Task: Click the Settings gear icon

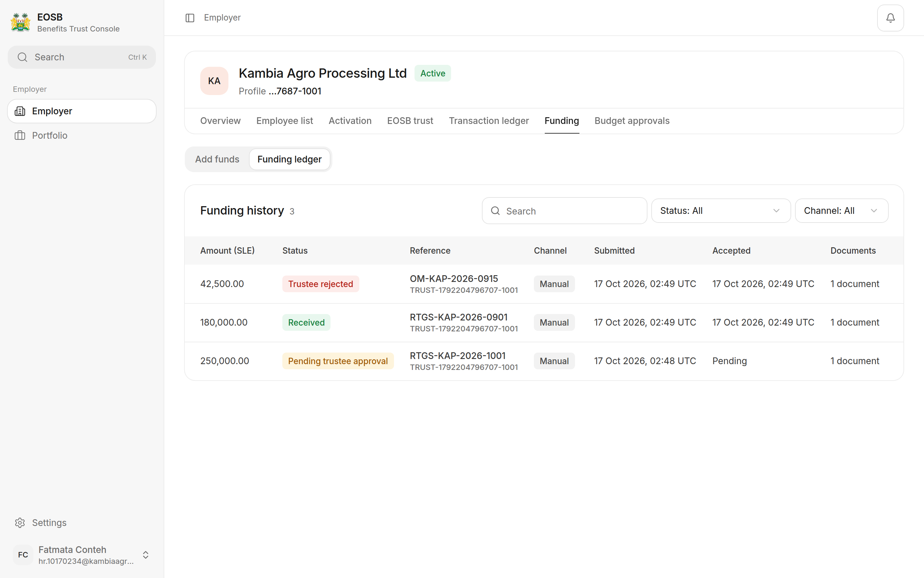Action: click(x=20, y=522)
